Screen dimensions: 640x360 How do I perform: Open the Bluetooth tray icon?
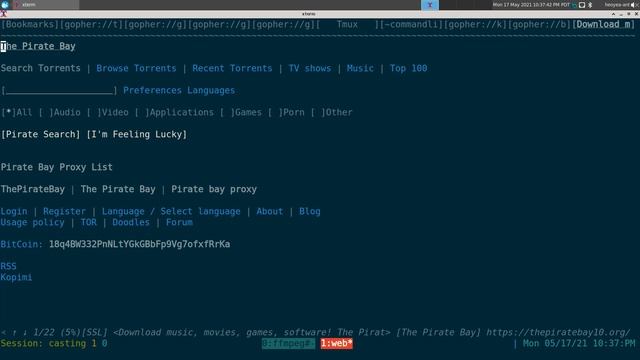(590, 5)
